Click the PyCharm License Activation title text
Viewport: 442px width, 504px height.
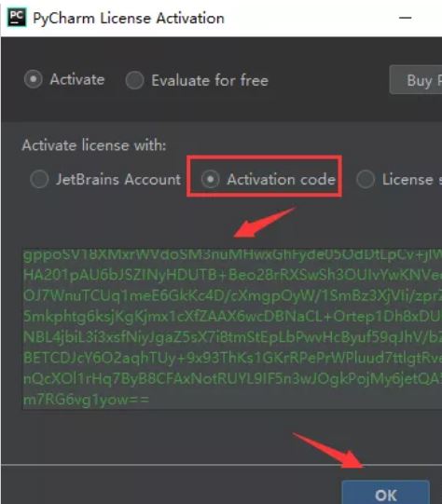(x=129, y=18)
